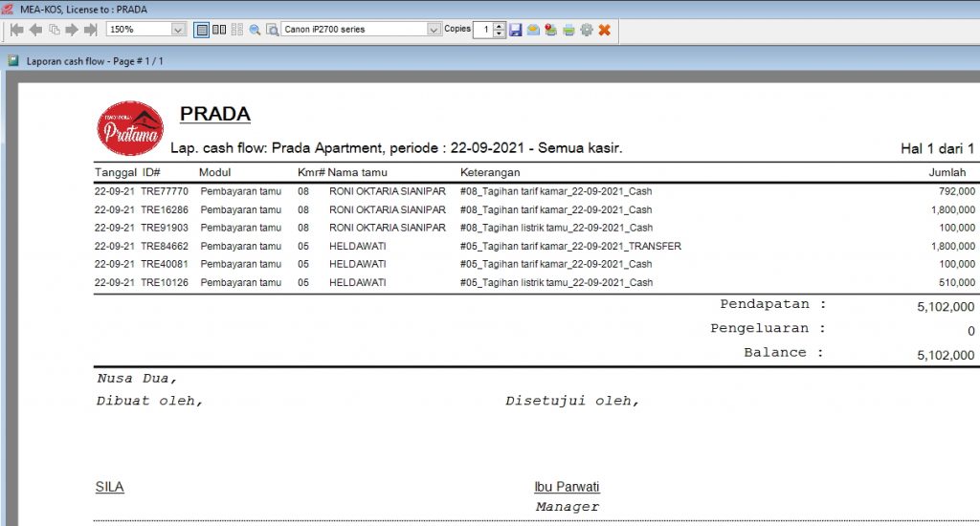980x526 pixels.
Task: Click the SILA signature name
Action: (x=109, y=487)
